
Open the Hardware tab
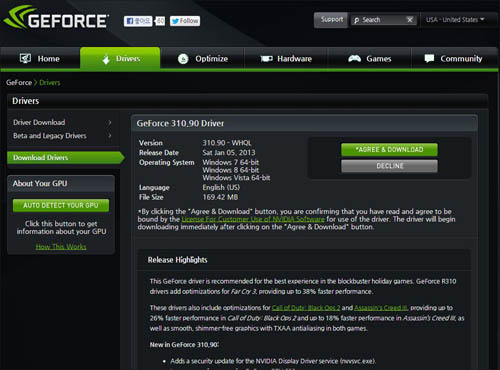coord(286,59)
